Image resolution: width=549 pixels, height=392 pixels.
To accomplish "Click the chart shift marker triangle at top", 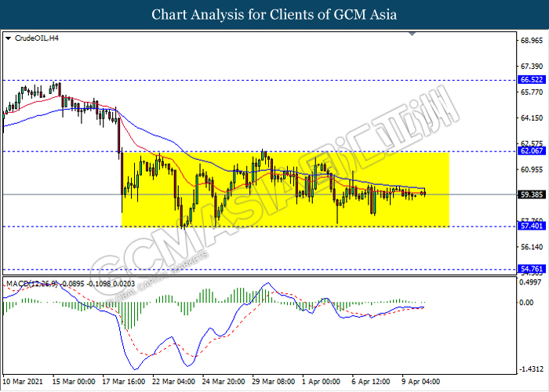I will pyautogui.click(x=412, y=34).
